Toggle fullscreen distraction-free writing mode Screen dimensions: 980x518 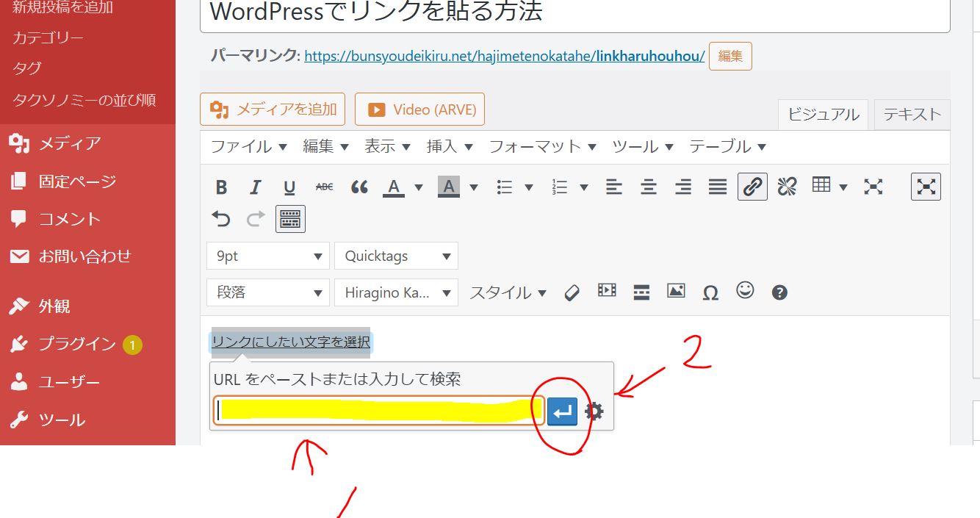coord(926,187)
